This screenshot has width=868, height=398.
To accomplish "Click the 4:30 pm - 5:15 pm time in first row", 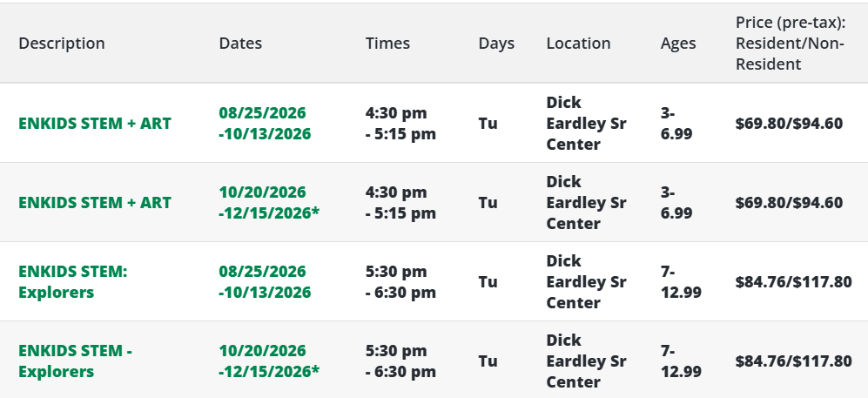I will tap(400, 124).
